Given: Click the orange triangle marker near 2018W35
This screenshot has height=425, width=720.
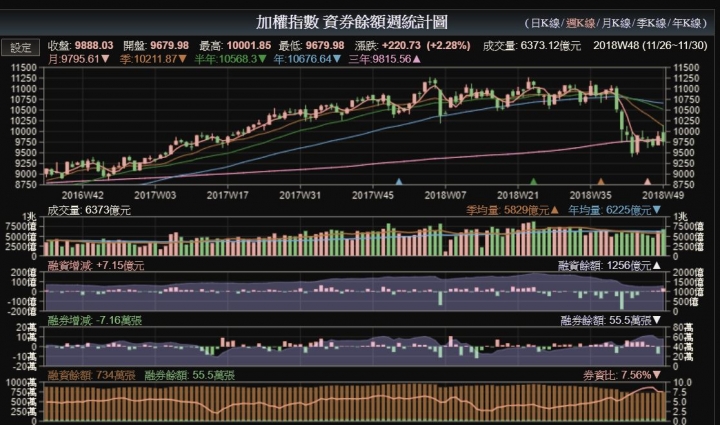Looking at the screenshot, I should point(601,181).
